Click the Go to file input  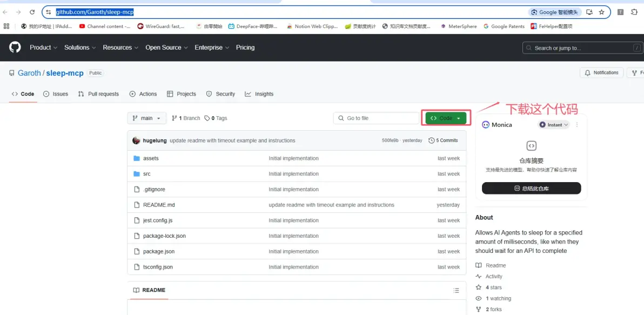(x=376, y=118)
